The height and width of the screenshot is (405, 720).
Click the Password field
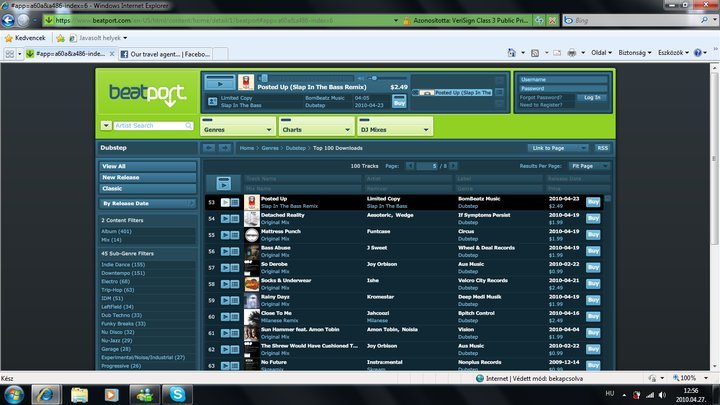563,88
